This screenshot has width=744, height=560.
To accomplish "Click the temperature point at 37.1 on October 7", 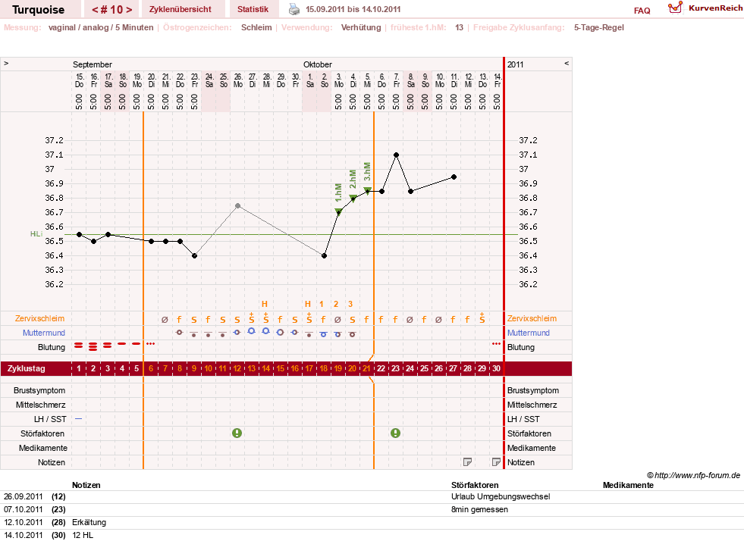I will tap(396, 155).
